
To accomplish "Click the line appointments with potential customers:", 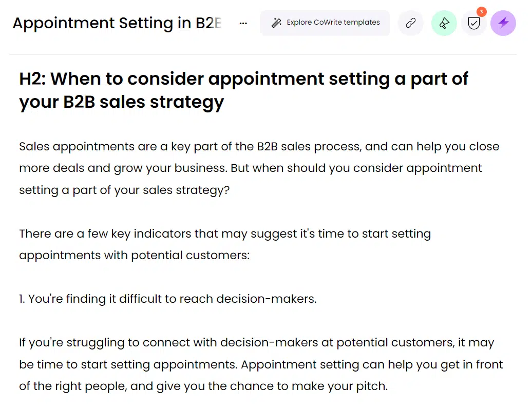I will tap(135, 255).
